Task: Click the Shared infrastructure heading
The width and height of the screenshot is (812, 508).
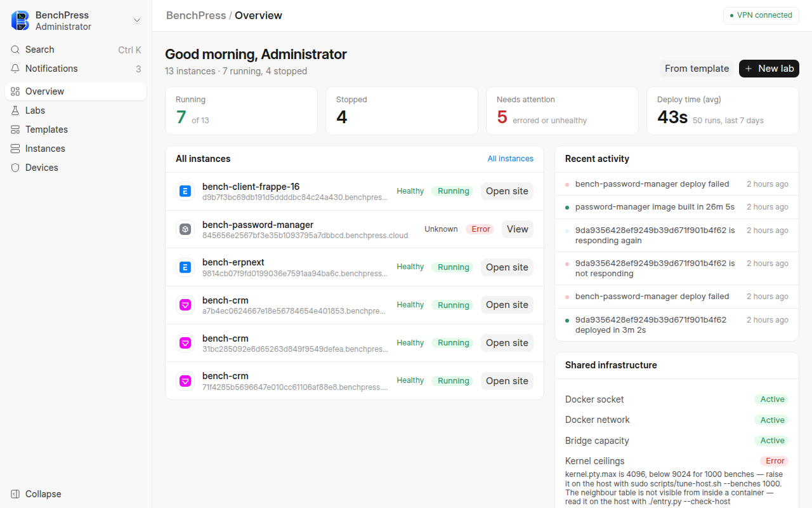Action: (x=611, y=365)
